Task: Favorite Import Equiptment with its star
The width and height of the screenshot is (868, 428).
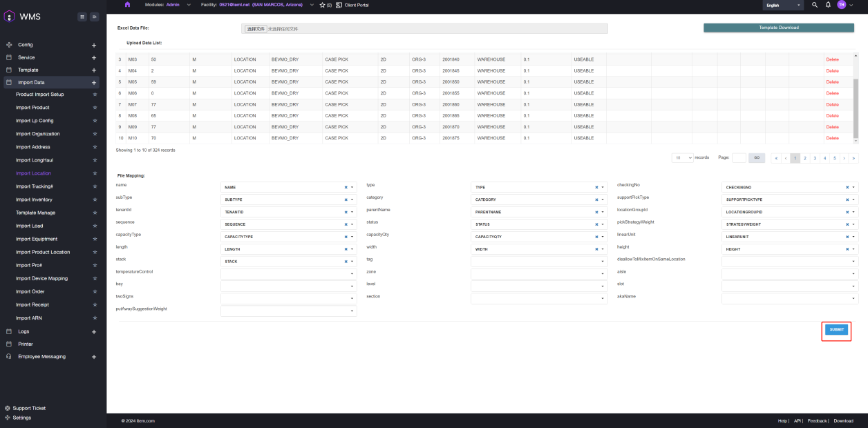Action: pyautogui.click(x=95, y=239)
